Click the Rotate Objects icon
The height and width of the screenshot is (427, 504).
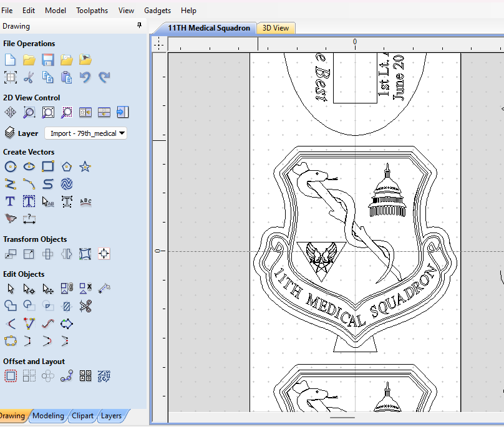[x=48, y=254]
